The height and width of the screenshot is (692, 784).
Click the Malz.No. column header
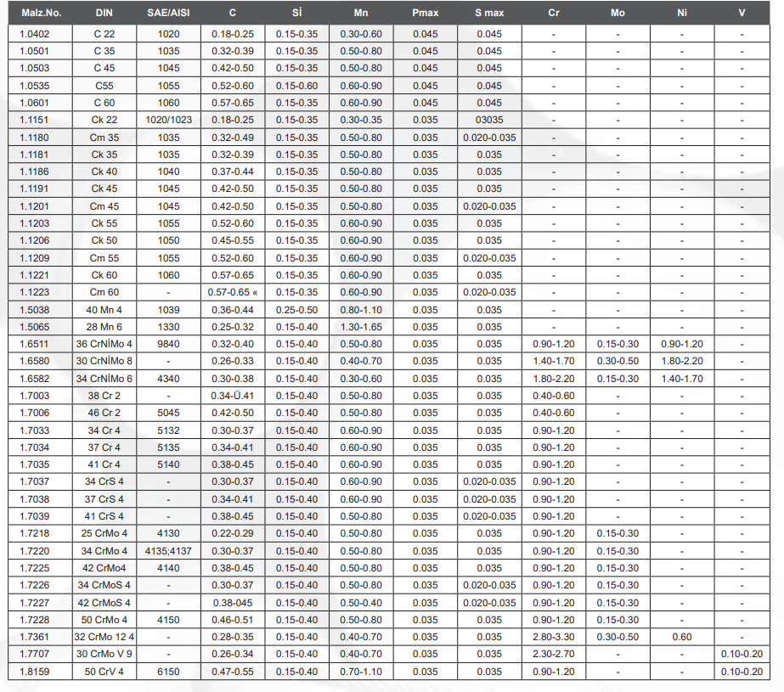(41, 14)
